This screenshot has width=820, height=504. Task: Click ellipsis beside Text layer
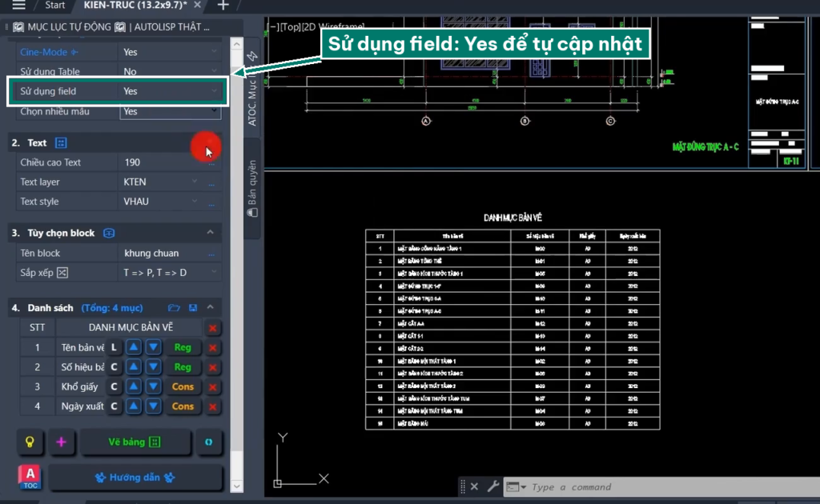pyautogui.click(x=211, y=182)
